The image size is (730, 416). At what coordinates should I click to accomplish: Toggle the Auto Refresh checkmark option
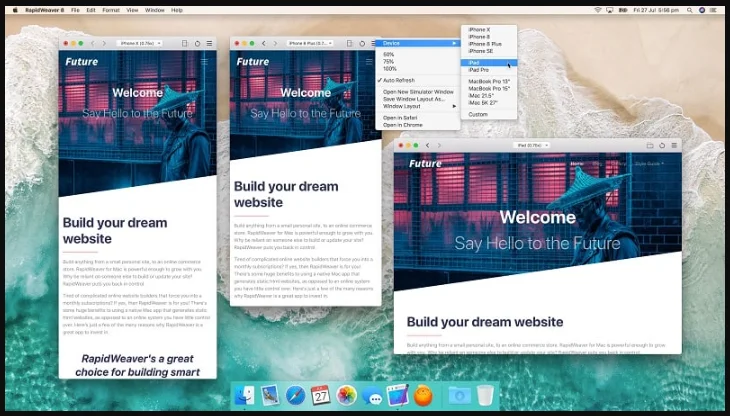418,80
